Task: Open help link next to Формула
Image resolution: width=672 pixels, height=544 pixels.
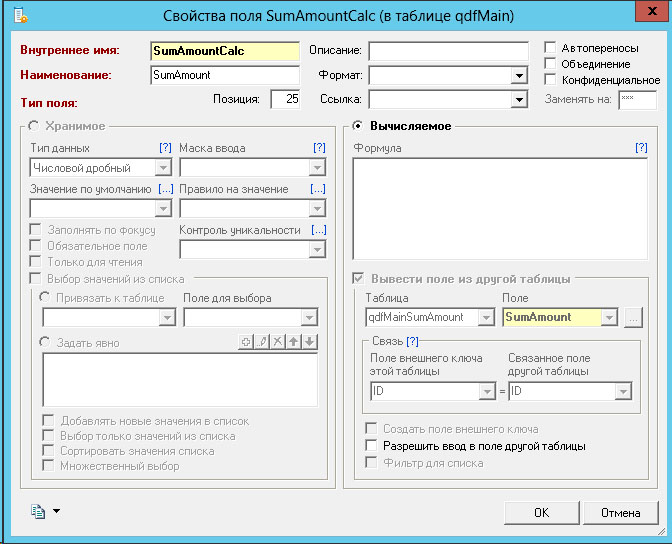Action: pos(641,148)
